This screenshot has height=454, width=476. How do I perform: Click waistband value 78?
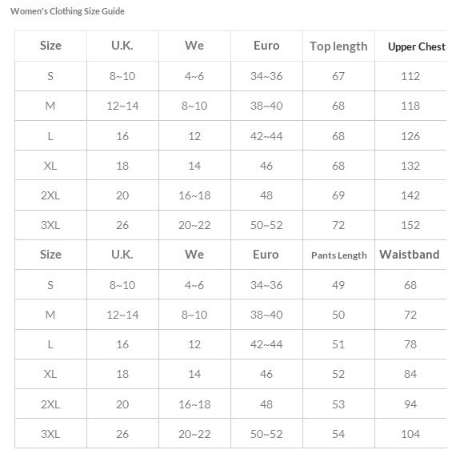[x=410, y=344]
